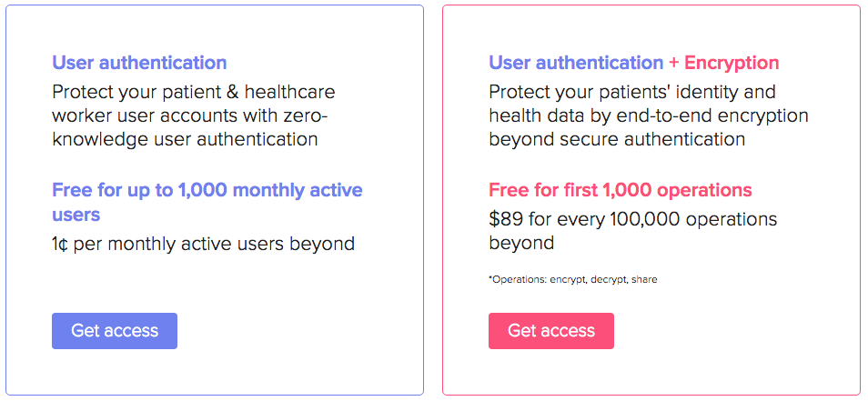Click 'Free for up to 1,000 monthly active users'
The image size is (868, 401).
pyautogui.click(x=207, y=202)
